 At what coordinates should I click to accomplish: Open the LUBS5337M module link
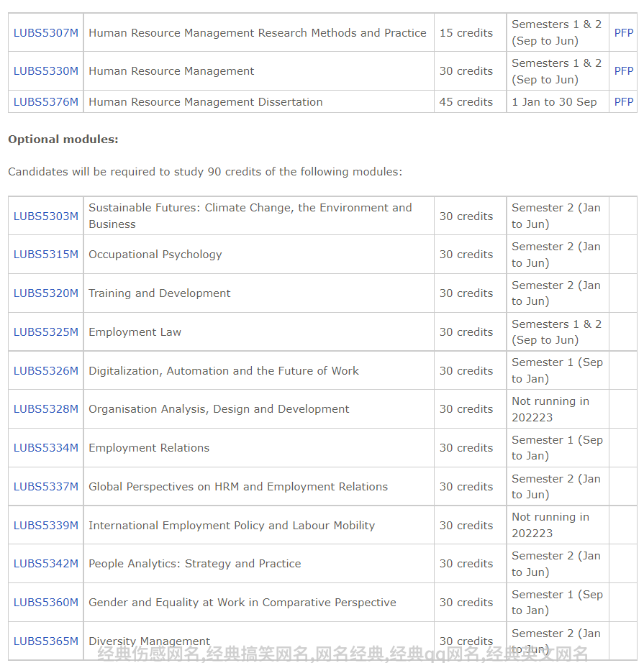click(x=46, y=487)
